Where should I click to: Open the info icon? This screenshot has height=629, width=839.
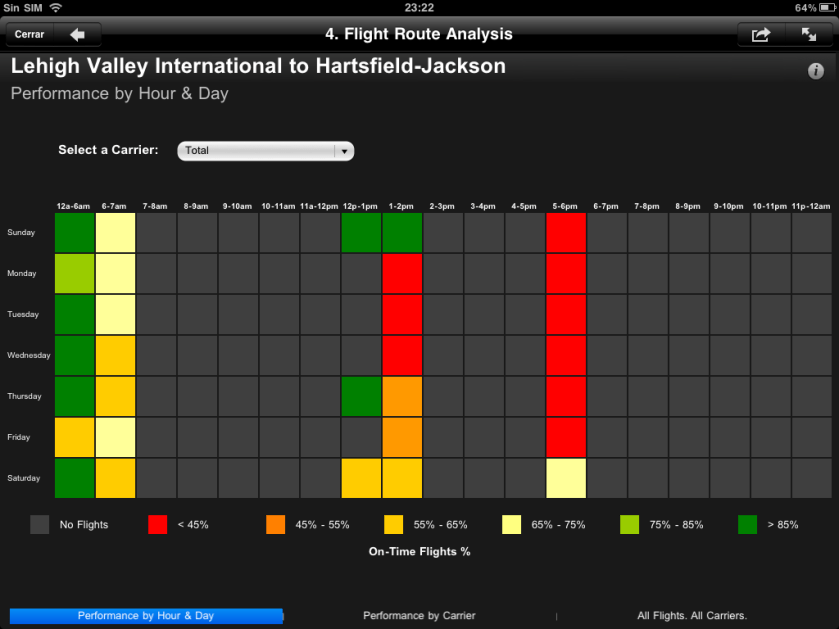(x=815, y=71)
